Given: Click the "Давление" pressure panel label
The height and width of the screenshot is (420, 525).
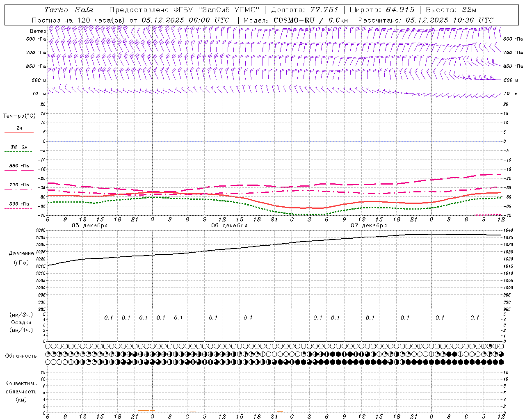Looking at the screenshot, I should pyautogui.click(x=21, y=253).
